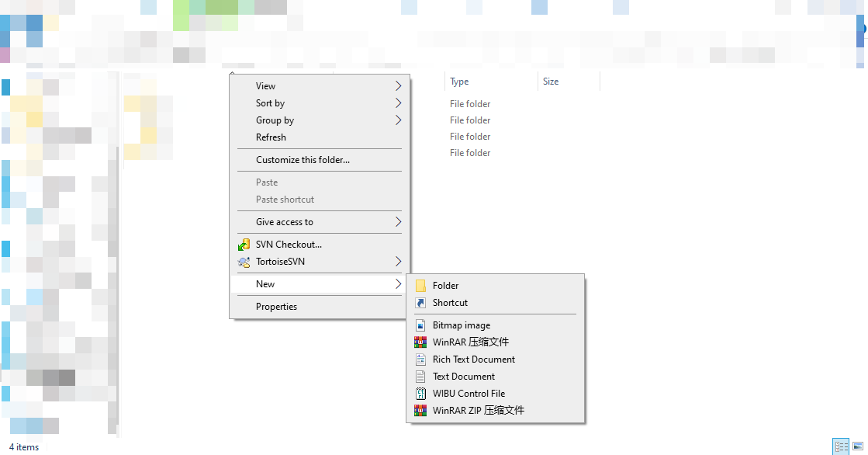Click the WinRAR ZIP archive icon
868x455 pixels.
point(420,411)
